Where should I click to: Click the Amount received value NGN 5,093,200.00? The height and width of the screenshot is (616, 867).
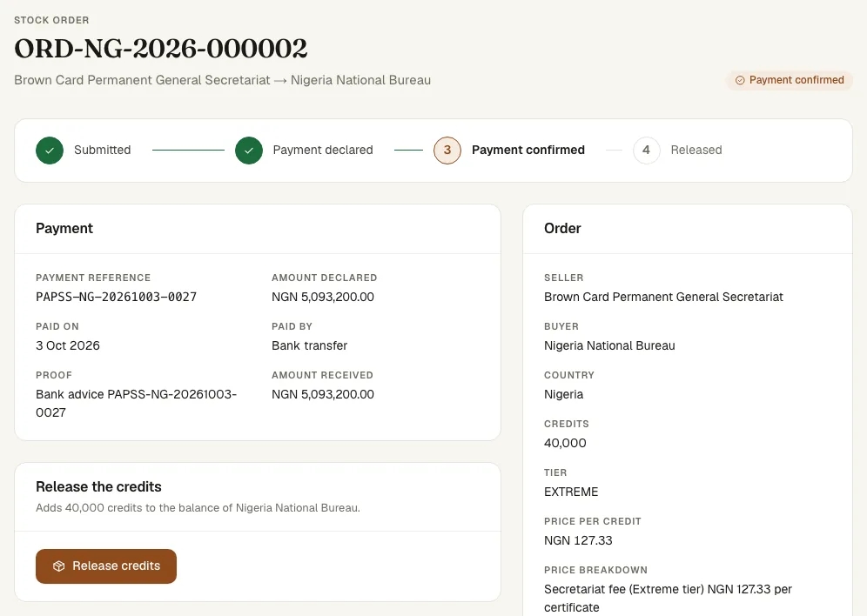point(322,394)
